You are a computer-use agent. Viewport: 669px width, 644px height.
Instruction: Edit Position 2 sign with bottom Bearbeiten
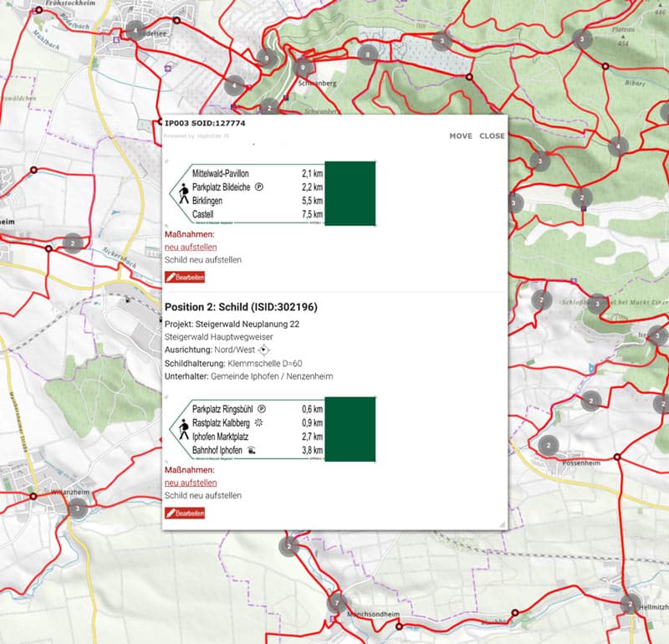185,513
